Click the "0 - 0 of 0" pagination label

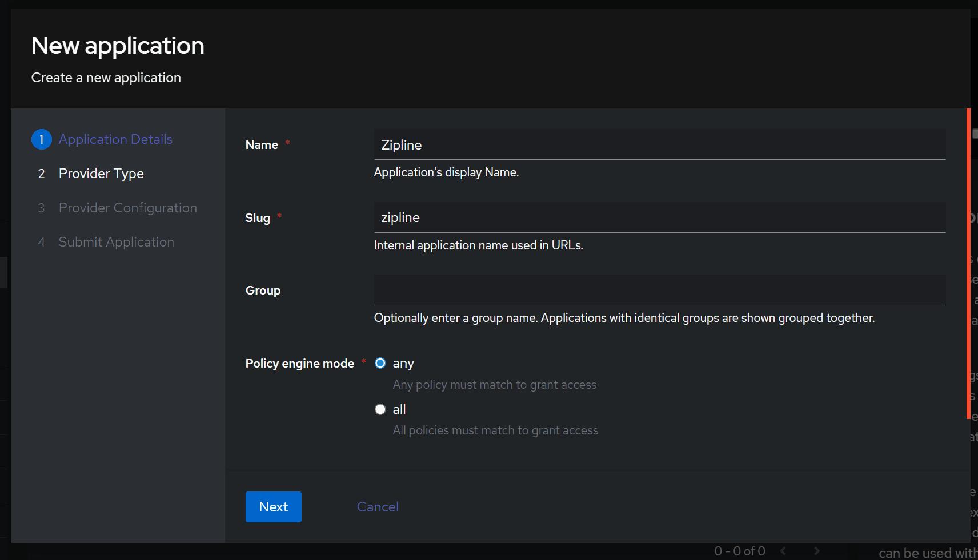(x=739, y=550)
